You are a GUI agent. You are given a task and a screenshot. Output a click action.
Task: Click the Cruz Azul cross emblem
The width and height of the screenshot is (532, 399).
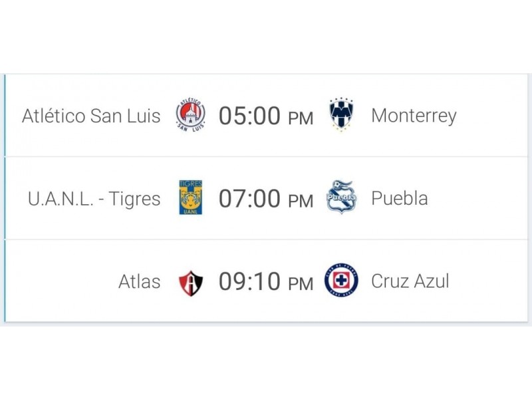click(341, 281)
